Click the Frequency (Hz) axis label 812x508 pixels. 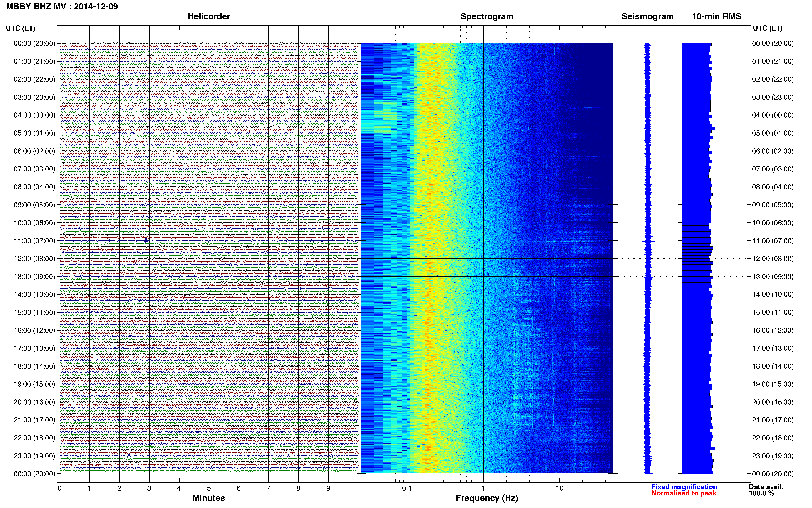(x=487, y=498)
